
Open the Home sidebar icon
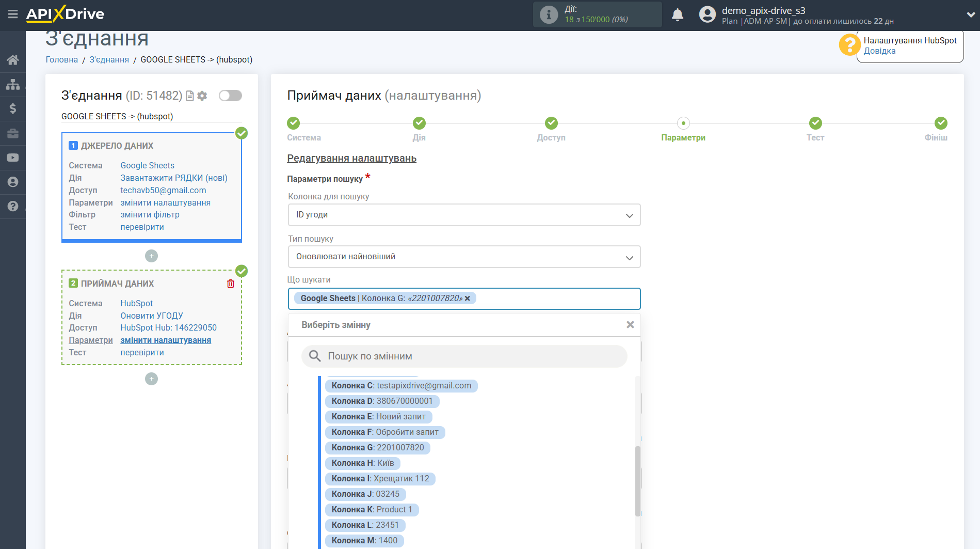[13, 60]
